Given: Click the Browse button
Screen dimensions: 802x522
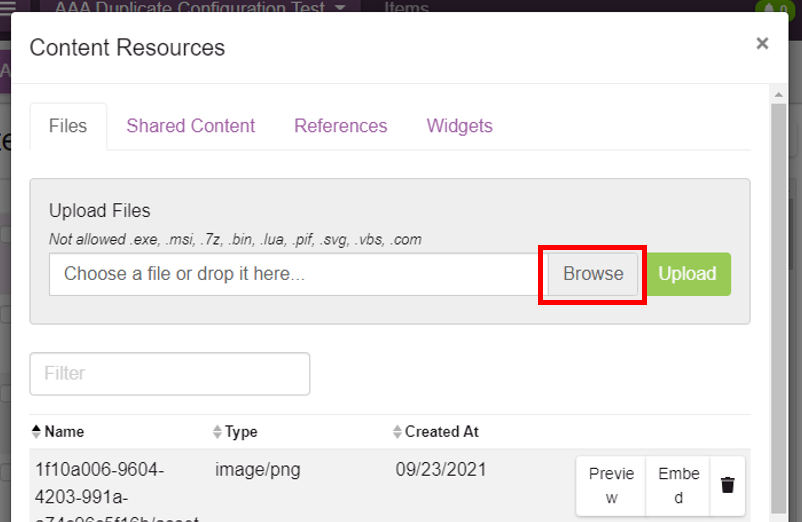Looking at the screenshot, I should tap(593, 274).
